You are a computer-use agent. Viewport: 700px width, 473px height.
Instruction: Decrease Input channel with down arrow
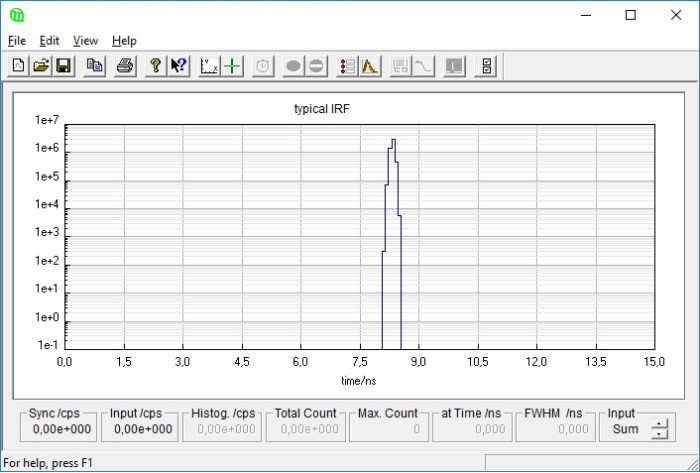click(x=658, y=434)
